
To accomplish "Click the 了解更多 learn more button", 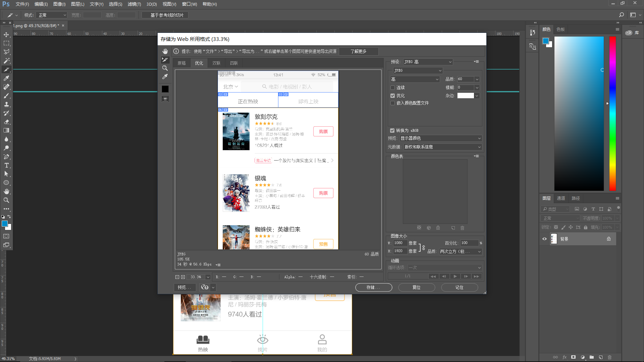I will (x=358, y=51).
